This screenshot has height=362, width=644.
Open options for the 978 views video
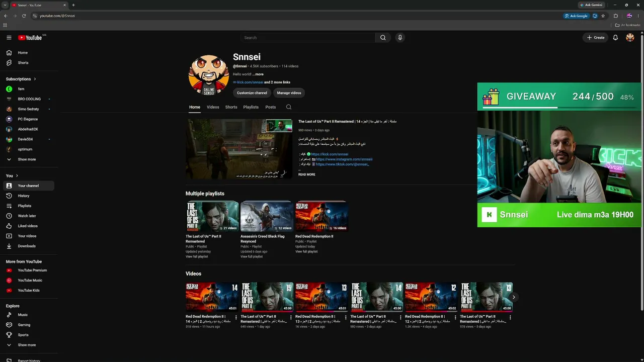[510, 317]
